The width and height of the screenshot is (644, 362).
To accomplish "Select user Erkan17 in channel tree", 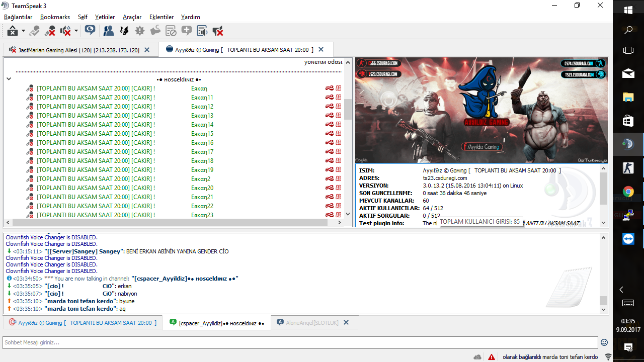I will [202, 152].
